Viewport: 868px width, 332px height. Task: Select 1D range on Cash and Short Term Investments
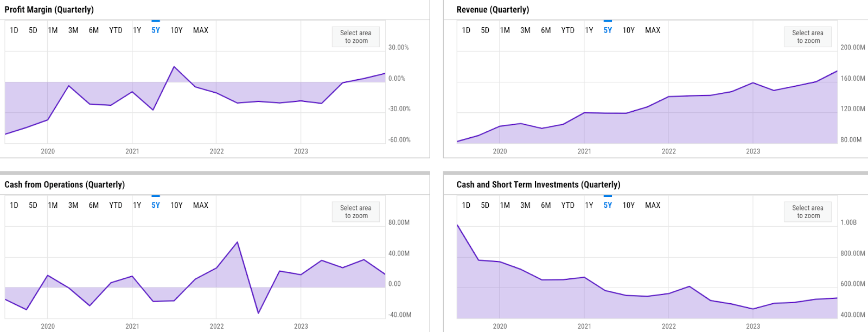point(466,205)
